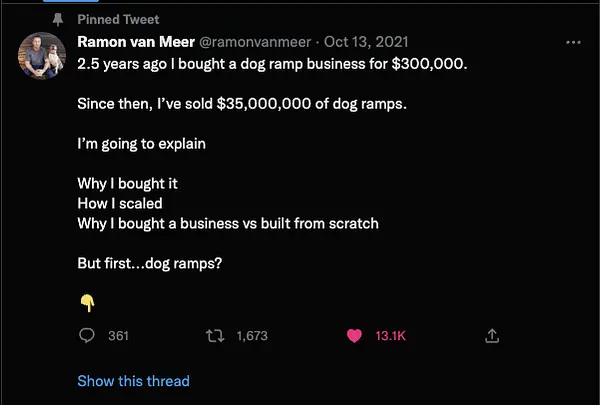The image size is (600, 405).
Task: Click the Pinned Tweet label
Action: point(118,20)
